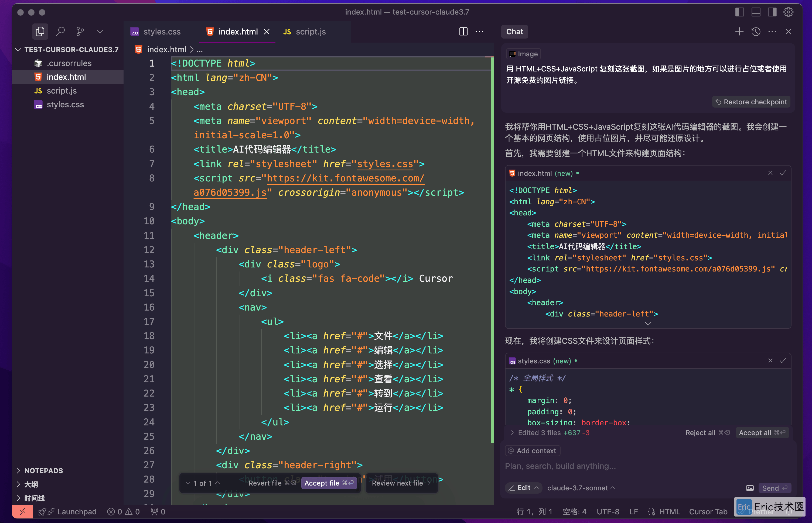812x523 pixels.
Task: Close the index.html tab
Action: click(x=267, y=32)
